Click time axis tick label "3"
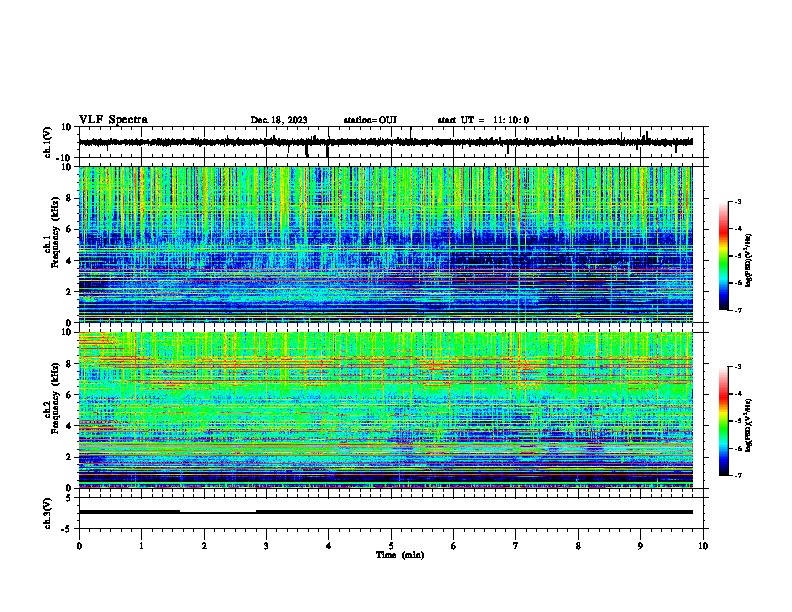The height and width of the screenshot is (612, 792). click(266, 546)
